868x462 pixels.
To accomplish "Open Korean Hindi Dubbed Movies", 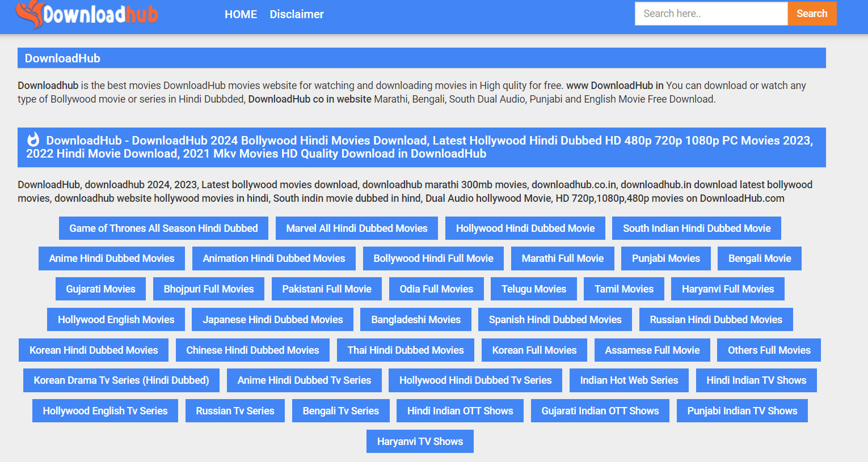I will click(x=94, y=350).
